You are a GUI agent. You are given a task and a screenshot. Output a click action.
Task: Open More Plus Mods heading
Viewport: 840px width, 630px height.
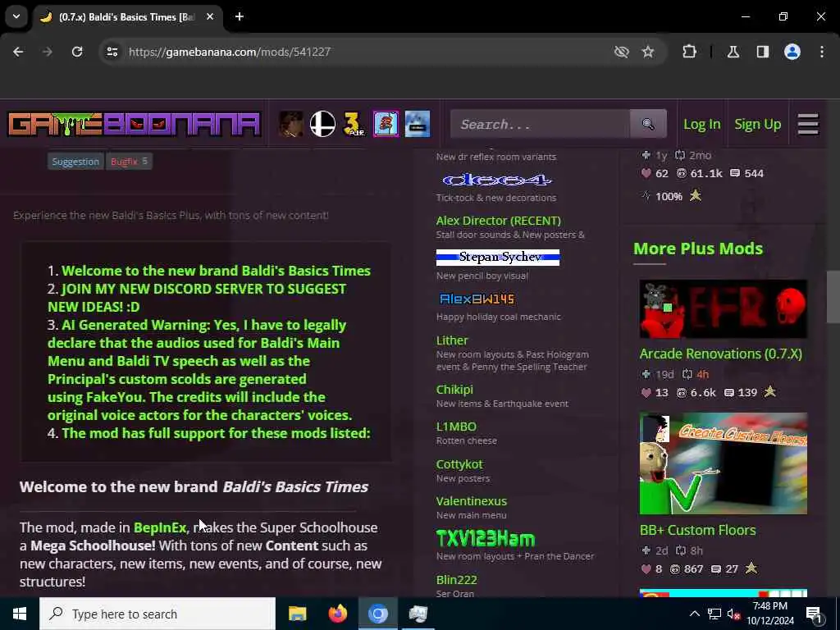point(698,249)
